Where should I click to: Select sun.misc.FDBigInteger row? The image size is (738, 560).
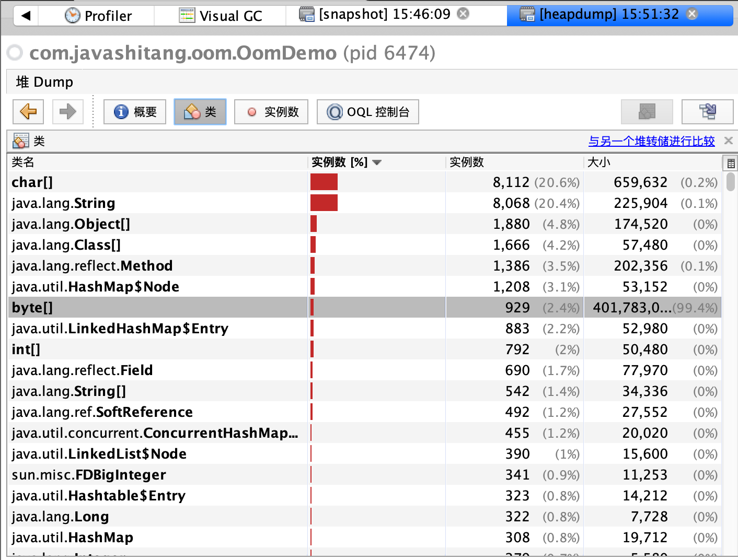(365, 474)
